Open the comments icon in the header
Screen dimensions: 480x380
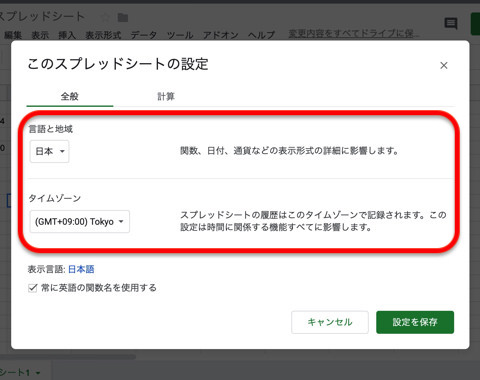(451, 23)
